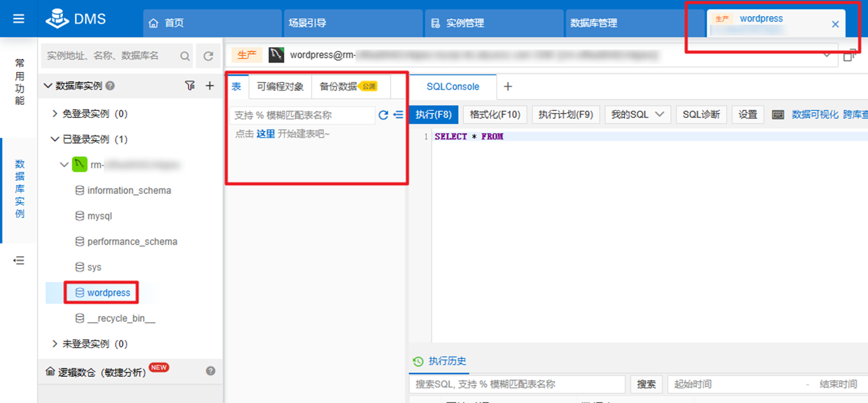Click the 结束时间 date field

838,384
